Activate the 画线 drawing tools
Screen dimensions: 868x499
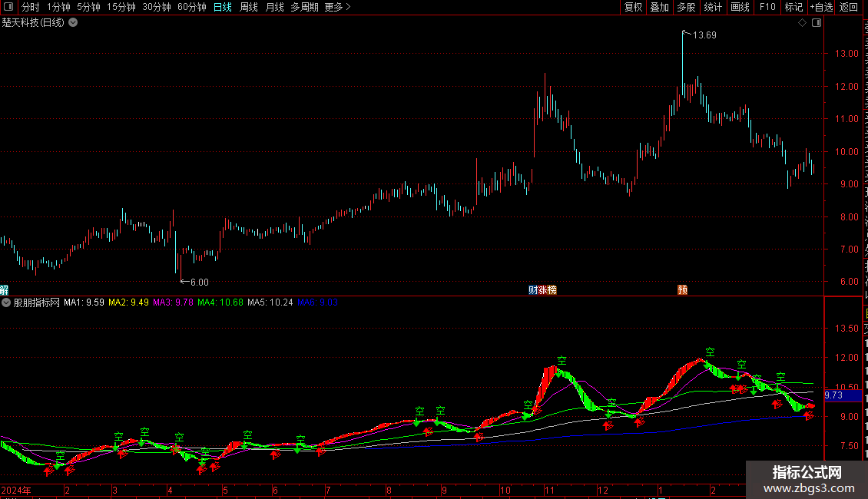coord(740,7)
